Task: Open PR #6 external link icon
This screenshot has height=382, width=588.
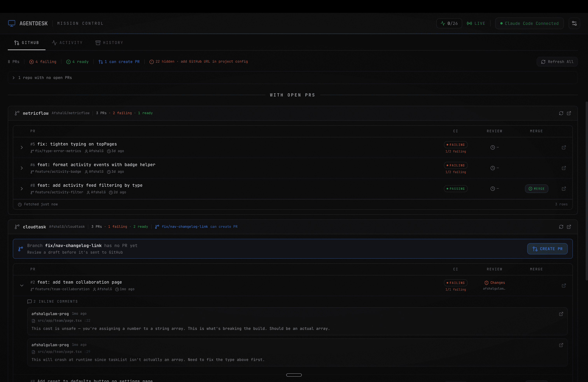Action: (x=564, y=168)
